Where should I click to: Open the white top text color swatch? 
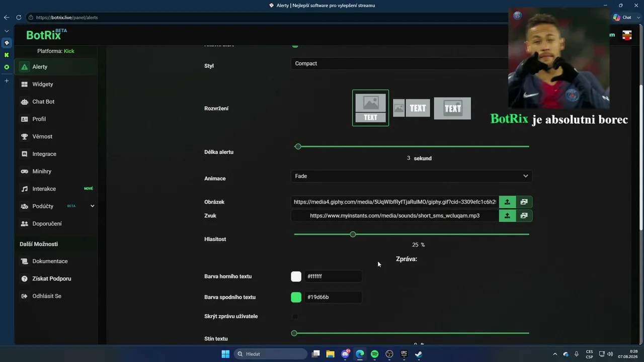click(x=296, y=277)
